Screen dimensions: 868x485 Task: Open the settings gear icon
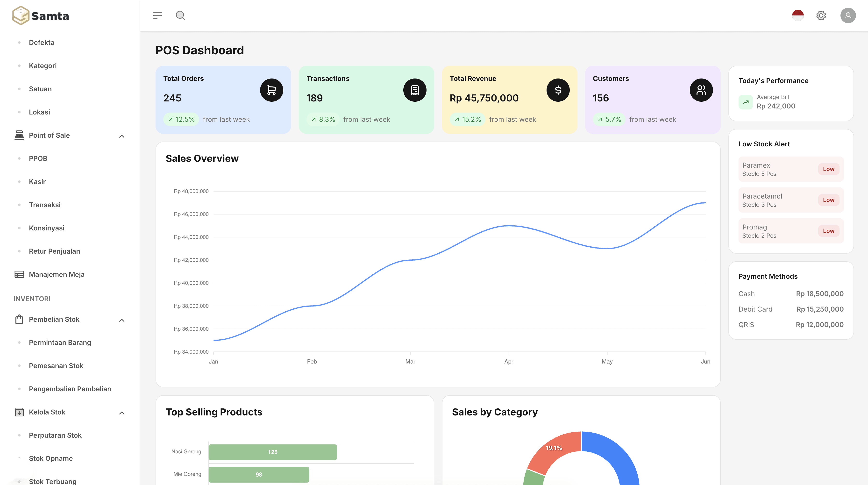[x=821, y=15]
